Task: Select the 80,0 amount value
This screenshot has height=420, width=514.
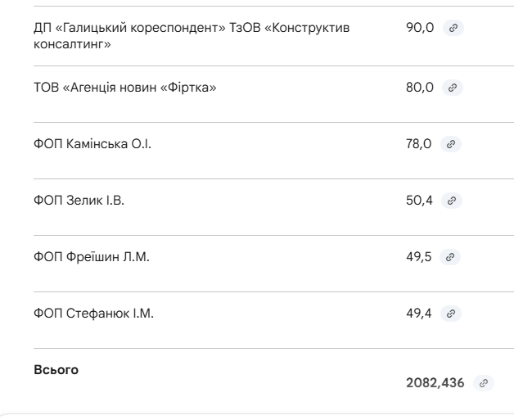Action: pyautogui.click(x=420, y=88)
